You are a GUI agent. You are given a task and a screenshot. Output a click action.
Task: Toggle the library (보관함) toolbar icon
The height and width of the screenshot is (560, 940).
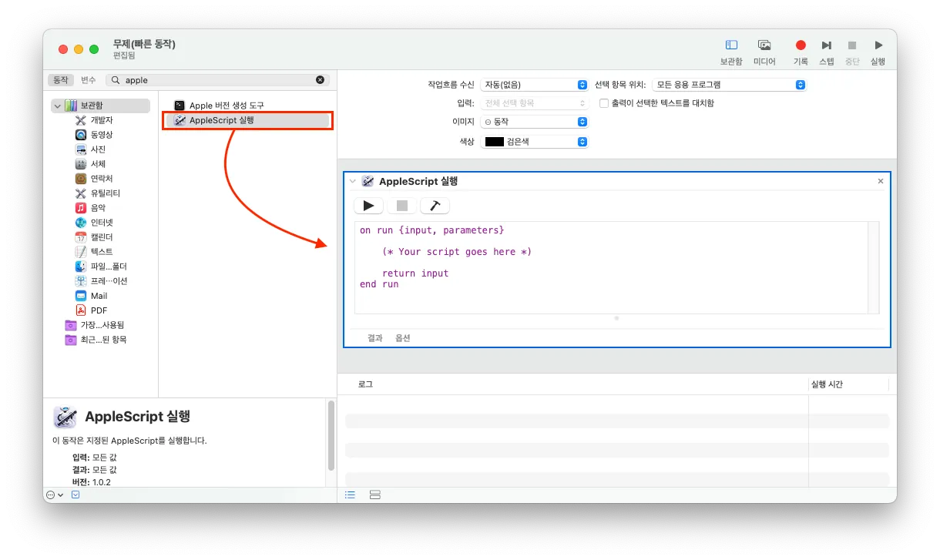(x=731, y=45)
